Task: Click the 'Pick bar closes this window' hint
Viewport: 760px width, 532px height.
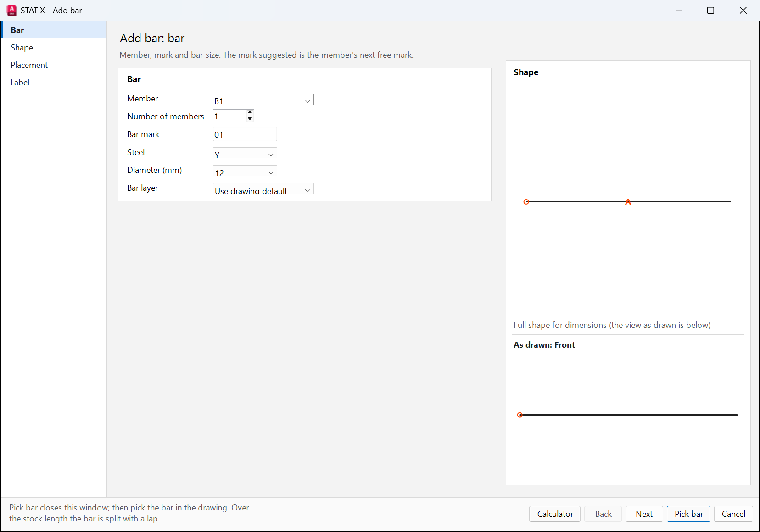Action: [129, 513]
